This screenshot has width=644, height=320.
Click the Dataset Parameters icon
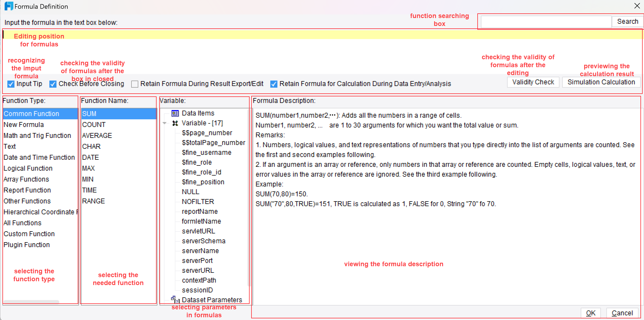175,300
